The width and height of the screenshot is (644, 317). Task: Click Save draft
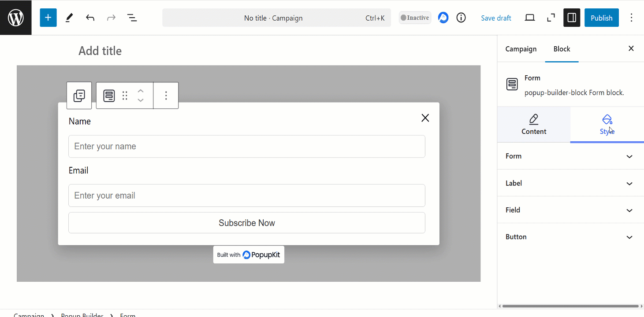pos(496,18)
